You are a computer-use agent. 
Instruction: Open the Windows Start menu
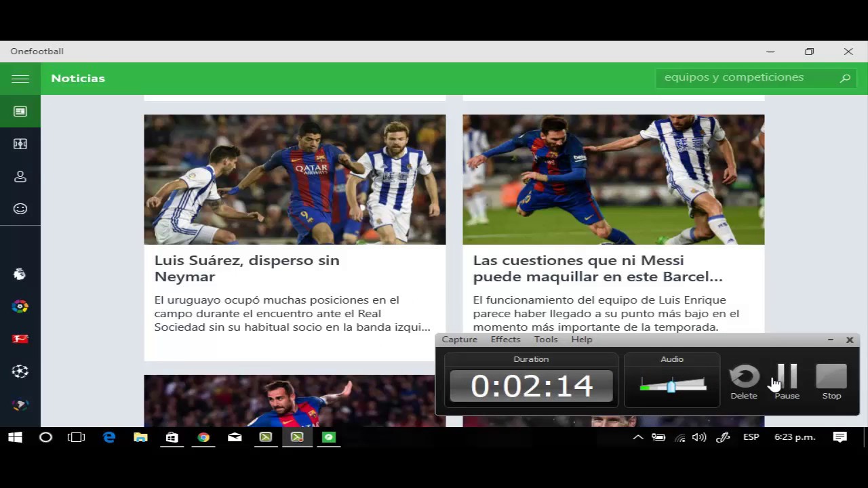coord(15,437)
